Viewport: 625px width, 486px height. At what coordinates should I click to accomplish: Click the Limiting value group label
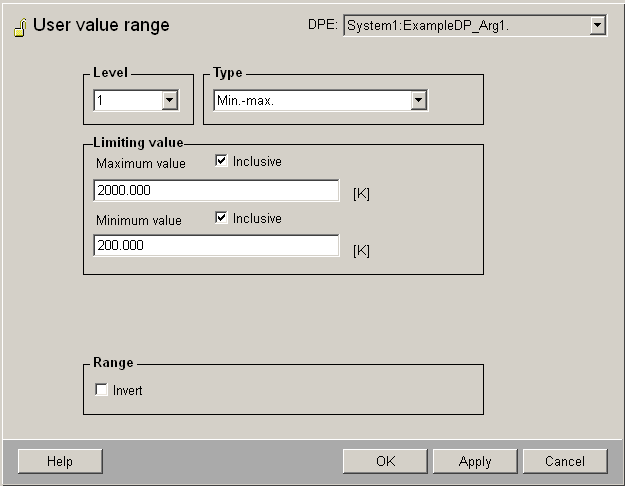click(x=138, y=143)
